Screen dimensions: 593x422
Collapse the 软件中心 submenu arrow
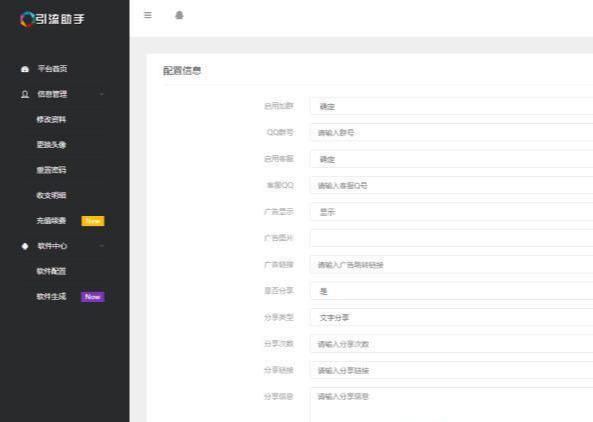pyautogui.click(x=102, y=246)
